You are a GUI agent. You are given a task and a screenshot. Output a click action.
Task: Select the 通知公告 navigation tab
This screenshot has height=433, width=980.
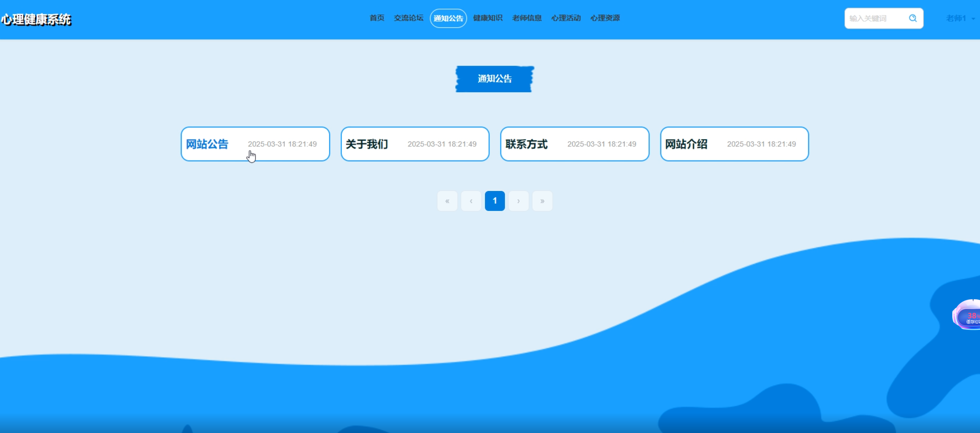[448, 18]
